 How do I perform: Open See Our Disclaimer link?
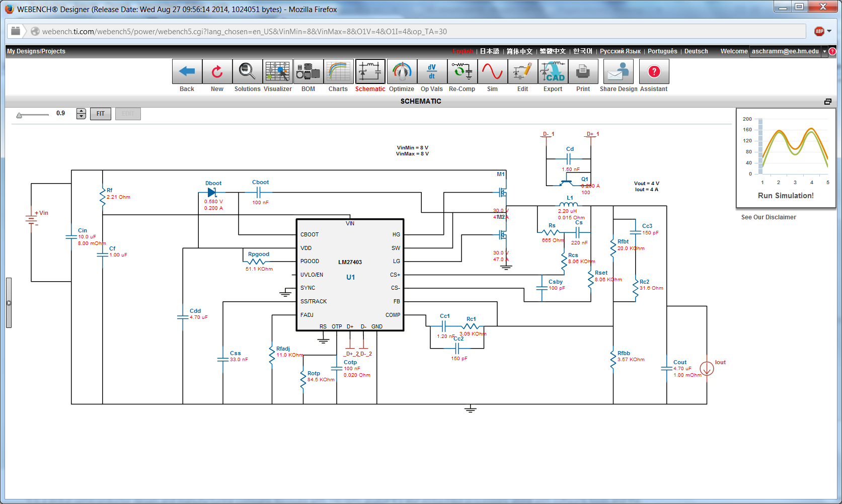(769, 217)
